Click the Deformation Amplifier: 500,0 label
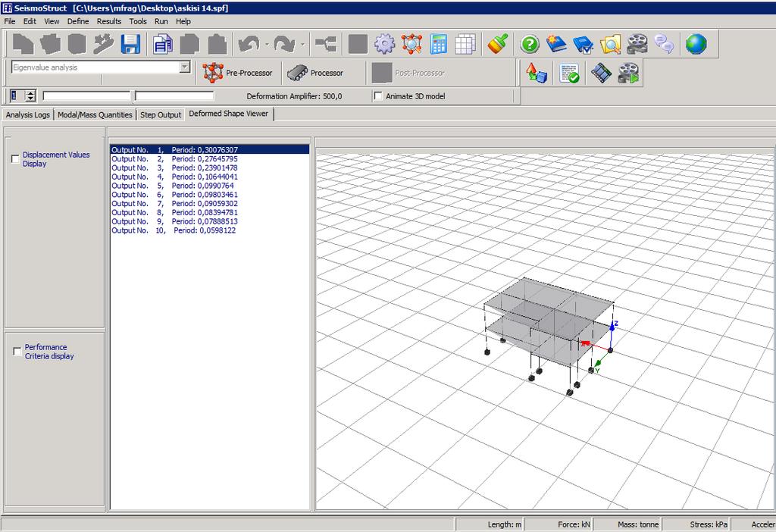 [294, 96]
